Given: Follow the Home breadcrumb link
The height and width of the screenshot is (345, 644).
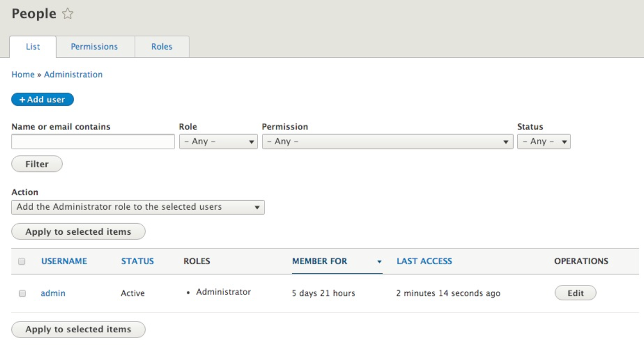Looking at the screenshot, I should coord(23,75).
